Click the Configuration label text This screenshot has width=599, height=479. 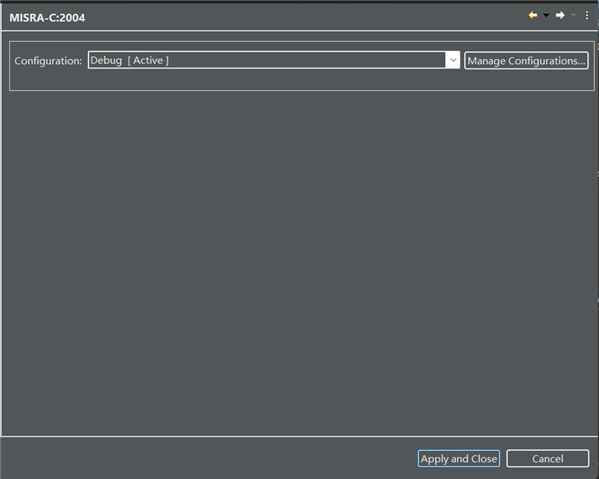click(x=48, y=61)
